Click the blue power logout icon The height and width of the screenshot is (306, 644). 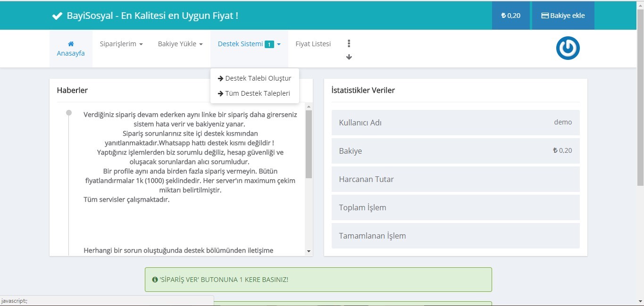click(568, 48)
